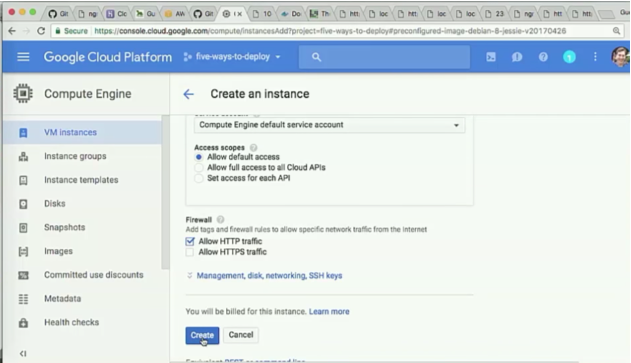
Task: Click the Compute Engine chip icon
Action: point(23,93)
